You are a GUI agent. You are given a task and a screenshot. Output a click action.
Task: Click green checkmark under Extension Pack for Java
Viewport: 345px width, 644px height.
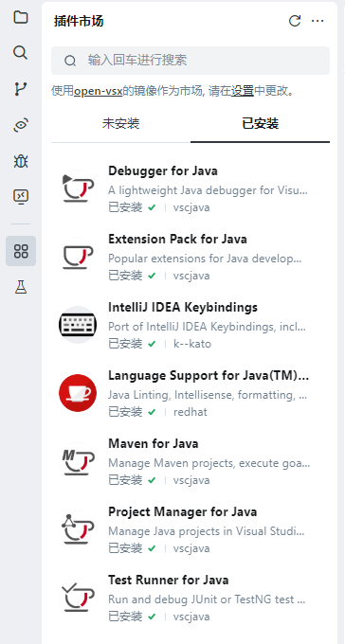point(152,276)
